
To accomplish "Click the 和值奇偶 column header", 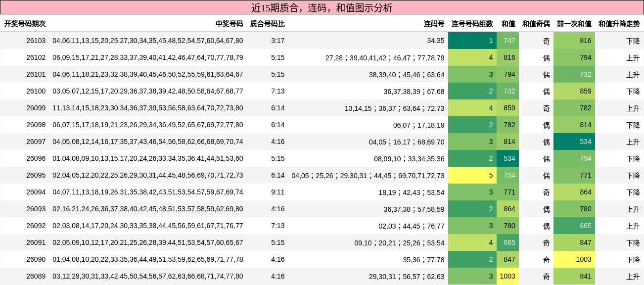I will pos(536,24).
